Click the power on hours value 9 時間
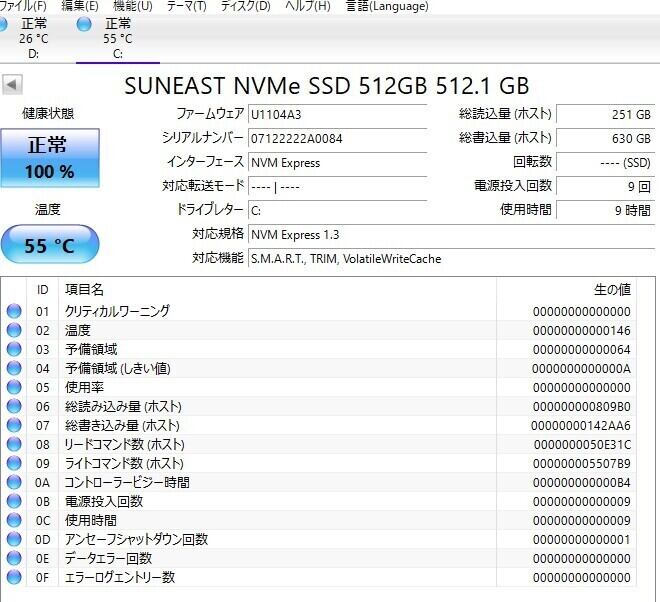This screenshot has height=602, width=660. 605,210
